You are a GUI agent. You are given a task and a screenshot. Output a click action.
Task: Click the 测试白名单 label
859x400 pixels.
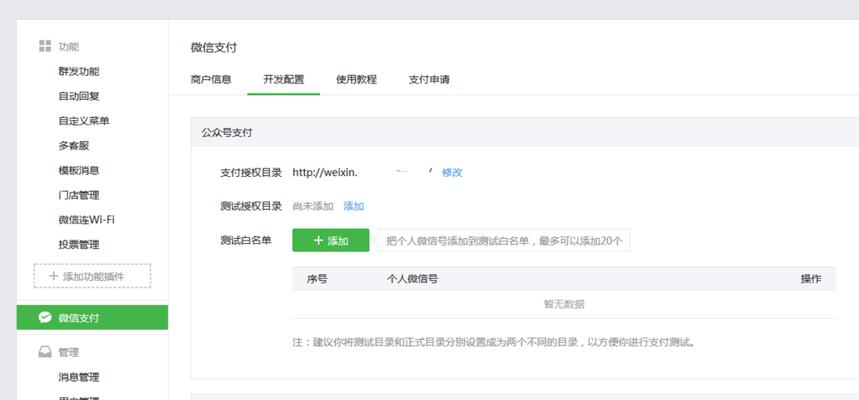[x=245, y=241]
